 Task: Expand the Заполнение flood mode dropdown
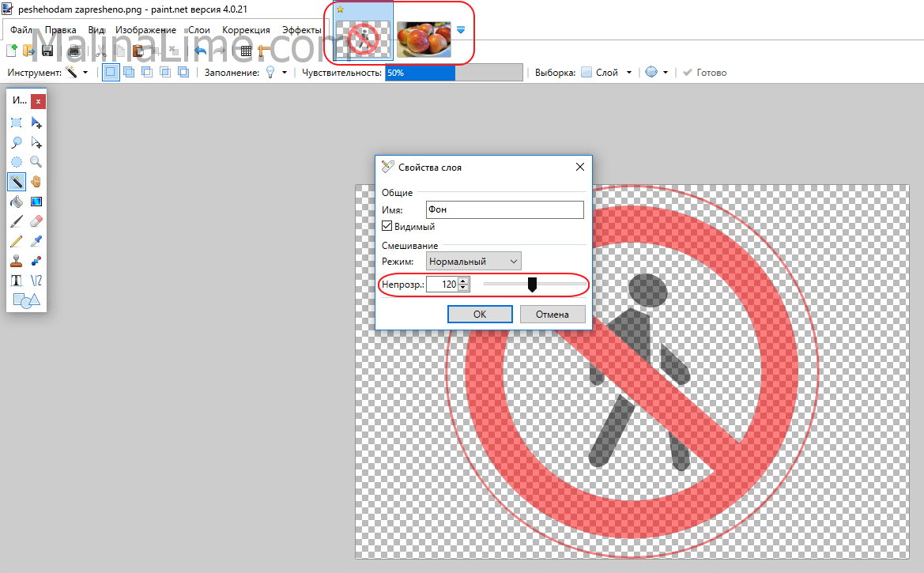pyautogui.click(x=273, y=72)
